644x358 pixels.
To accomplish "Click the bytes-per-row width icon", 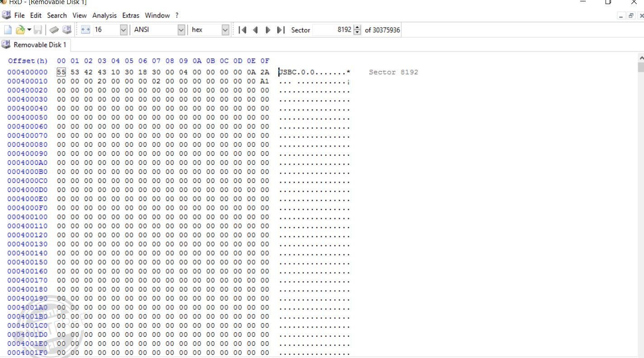I will point(85,30).
